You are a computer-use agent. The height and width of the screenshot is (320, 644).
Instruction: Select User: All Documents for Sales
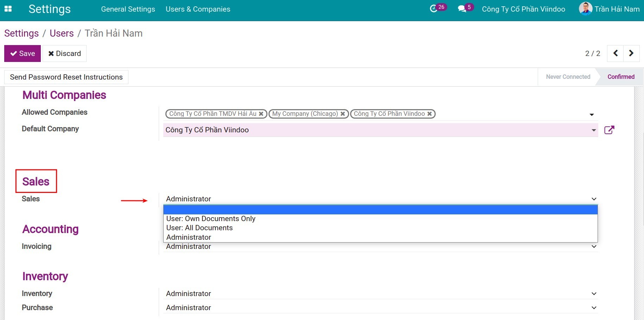[x=199, y=228]
